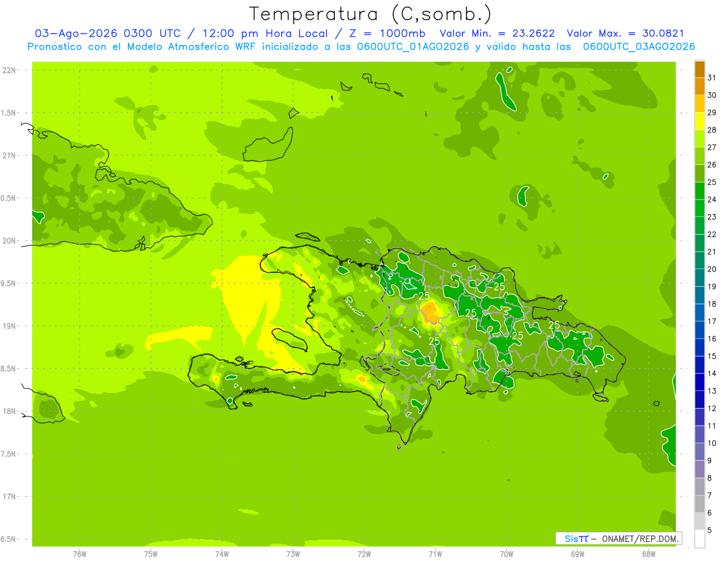Select the "03-Ago-2026 0300 UTC" date text
Screen dimensions: 728x562
click(x=107, y=34)
